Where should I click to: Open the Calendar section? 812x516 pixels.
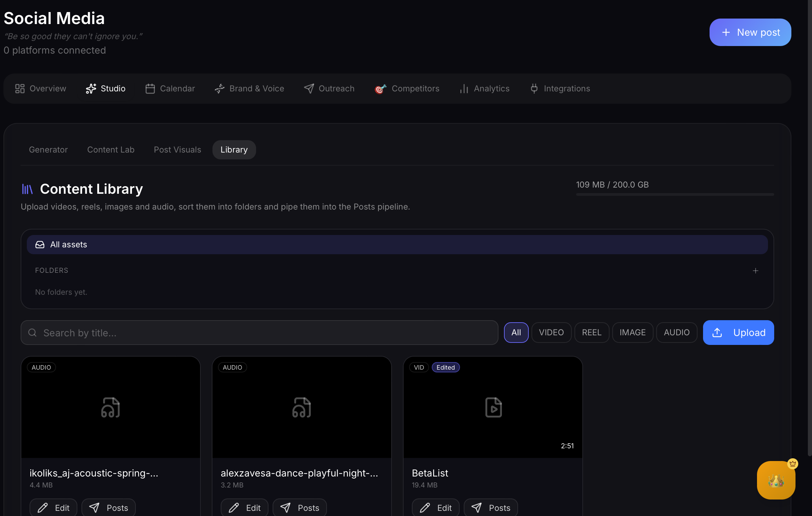tap(170, 89)
